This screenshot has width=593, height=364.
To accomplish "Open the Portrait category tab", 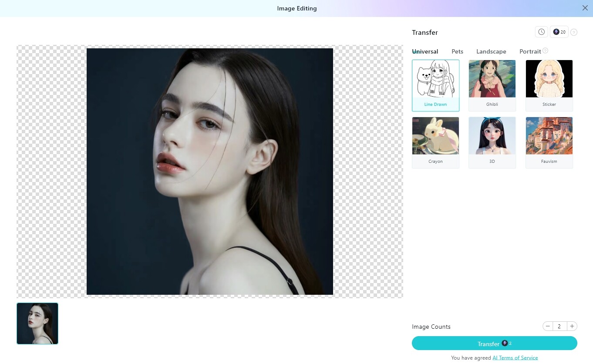I will click(x=530, y=51).
